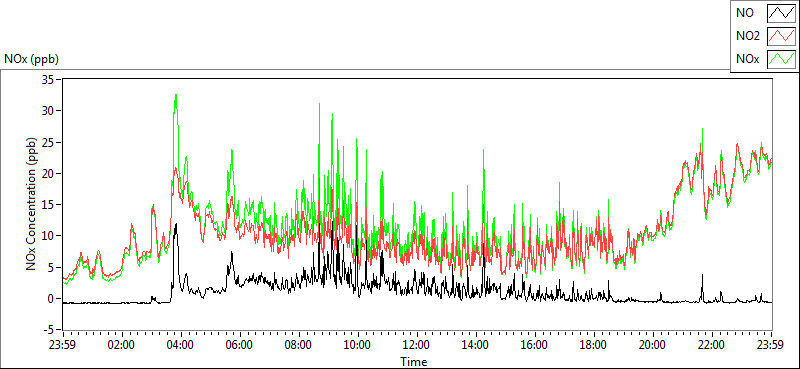Select the 15 y-axis tick value

pyautogui.click(x=49, y=205)
